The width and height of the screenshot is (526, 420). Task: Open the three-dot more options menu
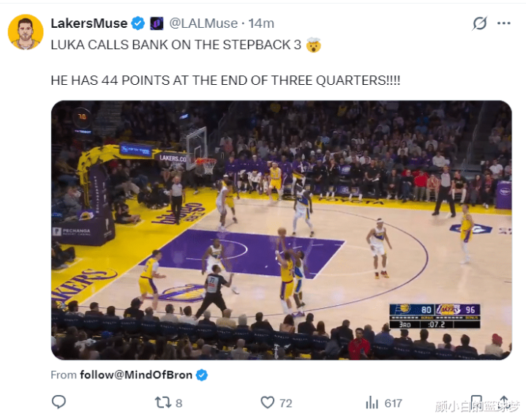pos(504,23)
